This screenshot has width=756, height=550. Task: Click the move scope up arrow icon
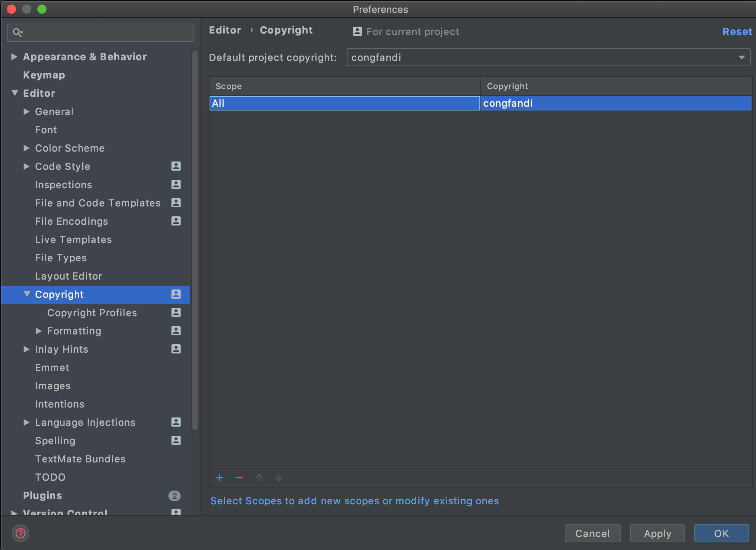(x=259, y=476)
